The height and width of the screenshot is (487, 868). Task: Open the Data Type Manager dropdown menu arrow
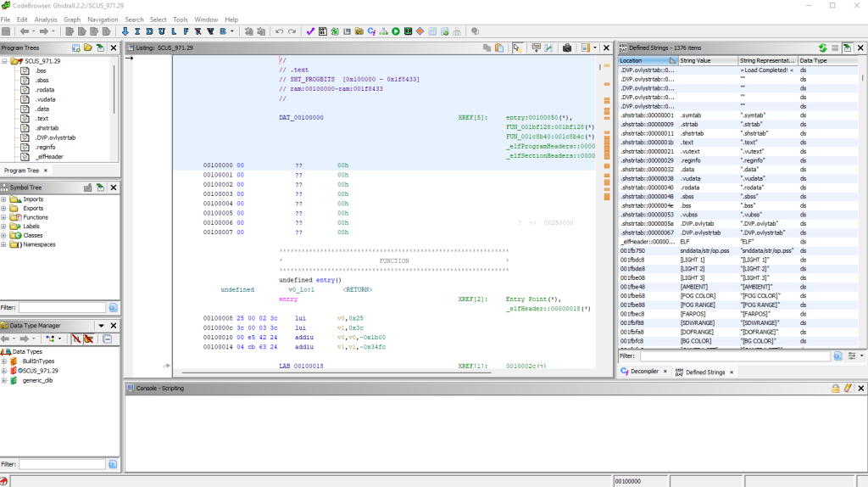click(x=101, y=326)
